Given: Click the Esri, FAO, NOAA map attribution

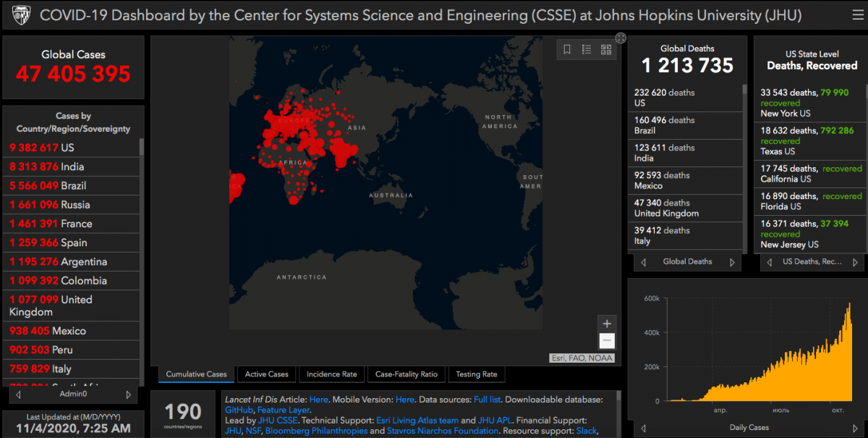Looking at the screenshot, I should pyautogui.click(x=582, y=358).
